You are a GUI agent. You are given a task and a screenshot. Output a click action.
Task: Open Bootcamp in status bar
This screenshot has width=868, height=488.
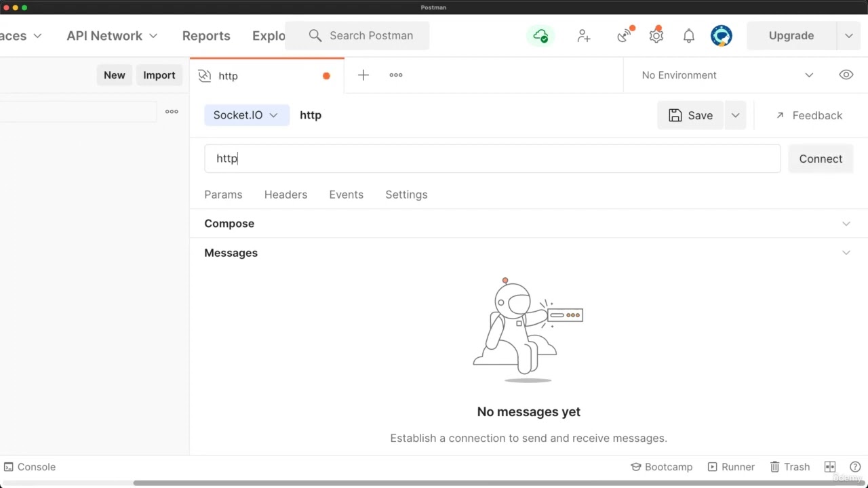(662, 467)
